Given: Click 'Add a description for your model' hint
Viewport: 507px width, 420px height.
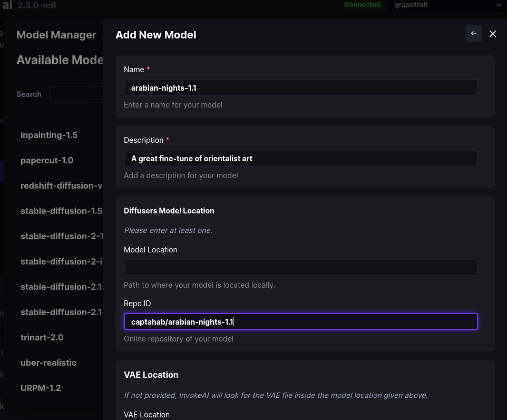Looking at the screenshot, I should (x=181, y=175).
